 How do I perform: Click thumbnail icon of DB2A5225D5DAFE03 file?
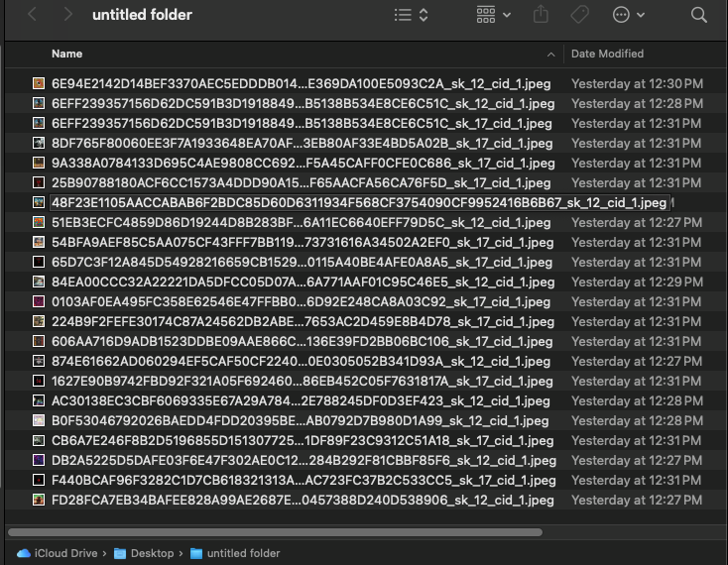pyautogui.click(x=39, y=460)
